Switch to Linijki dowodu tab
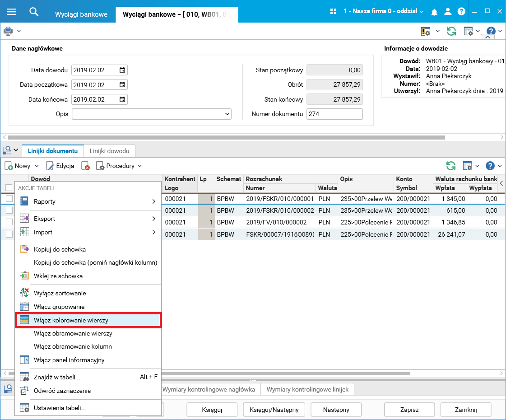 point(109,151)
